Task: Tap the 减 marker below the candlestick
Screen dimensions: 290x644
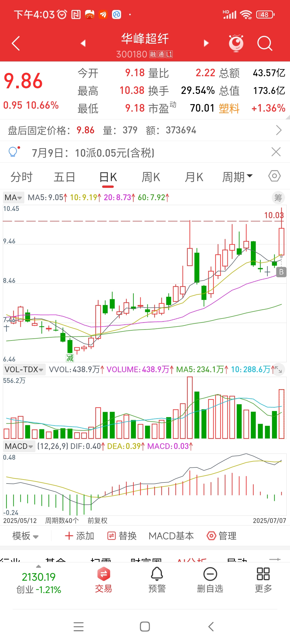Action: (70, 358)
